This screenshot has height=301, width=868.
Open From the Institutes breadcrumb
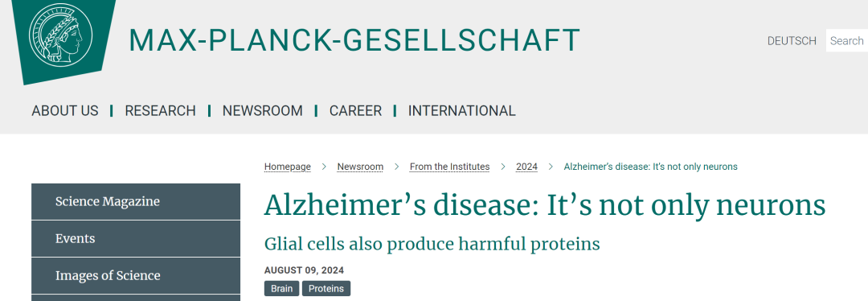(449, 167)
